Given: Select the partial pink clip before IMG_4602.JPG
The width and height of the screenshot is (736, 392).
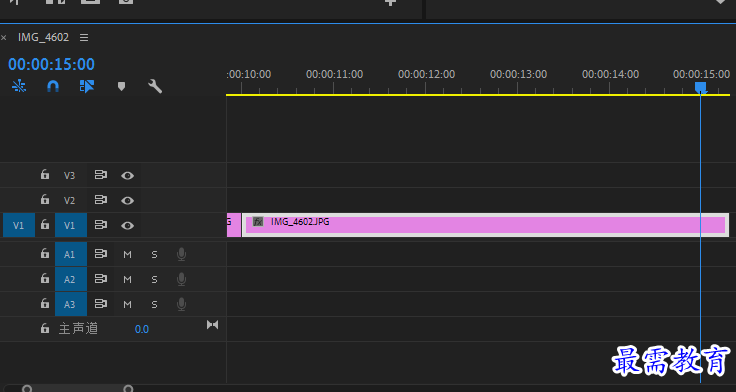Looking at the screenshot, I should 234,225.
